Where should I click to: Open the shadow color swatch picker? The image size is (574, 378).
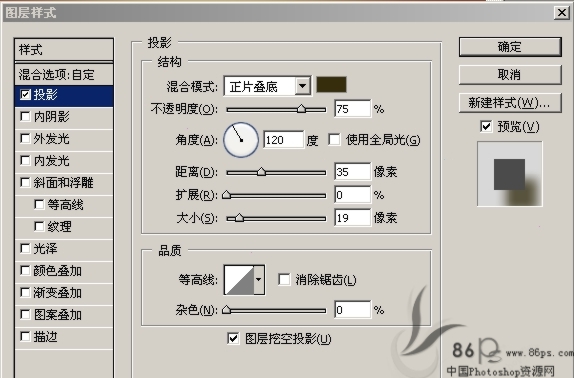(x=331, y=85)
